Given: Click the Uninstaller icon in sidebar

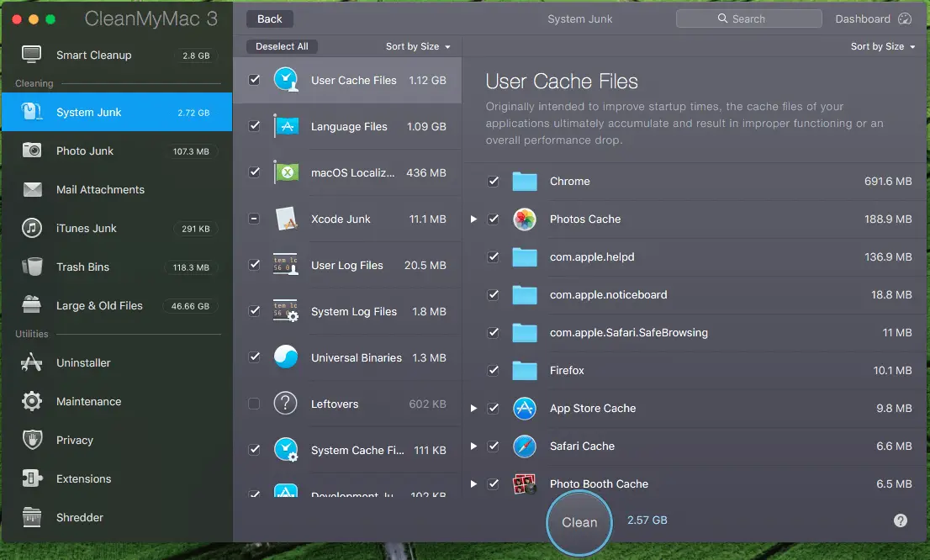Looking at the screenshot, I should (x=31, y=362).
